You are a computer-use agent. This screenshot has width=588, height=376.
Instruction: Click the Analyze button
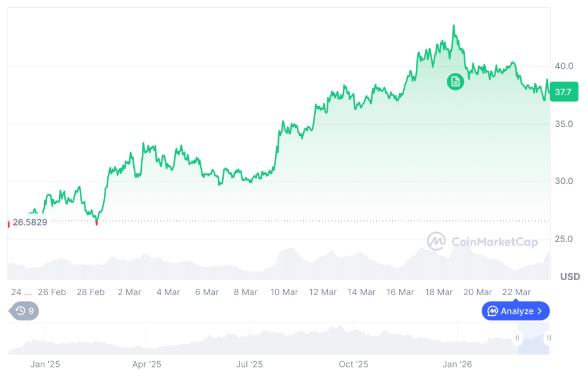[x=515, y=311]
